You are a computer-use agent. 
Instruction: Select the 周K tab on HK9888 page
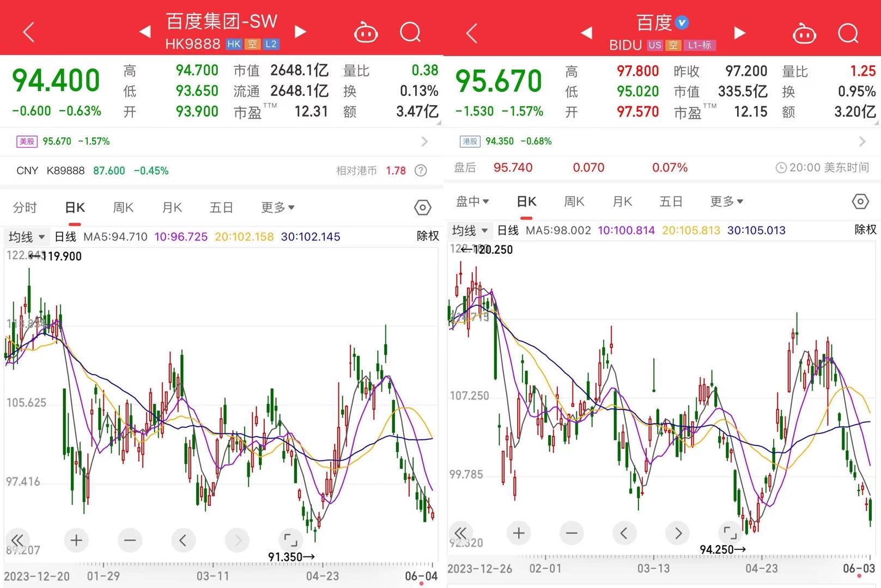[123, 207]
